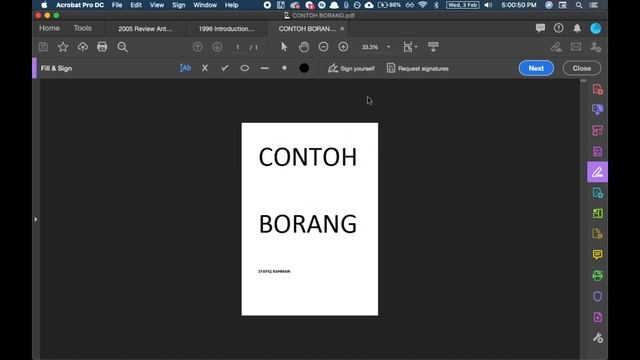Image resolution: width=640 pixels, height=360 pixels.
Task: Choose the arrow selection tool
Action: point(284,47)
